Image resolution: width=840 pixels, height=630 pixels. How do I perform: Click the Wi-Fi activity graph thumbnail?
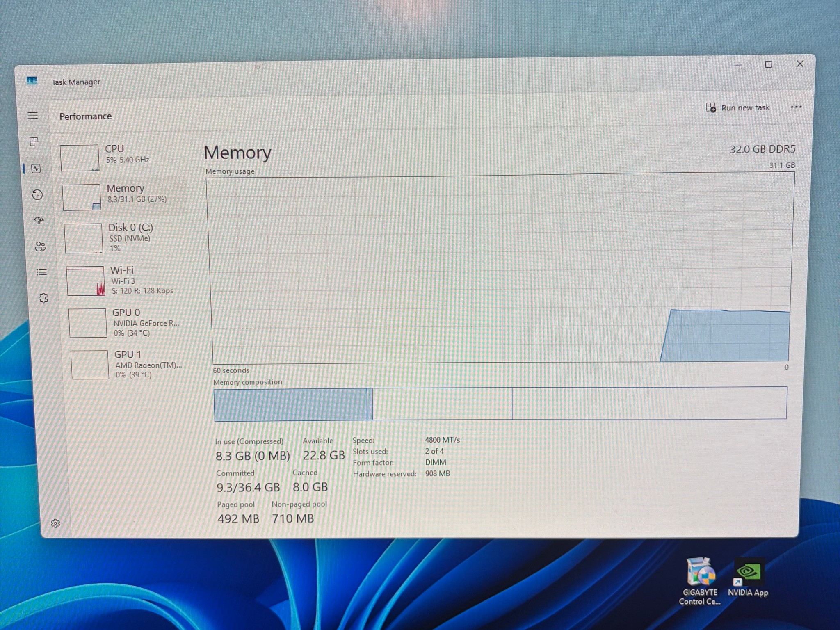point(86,281)
